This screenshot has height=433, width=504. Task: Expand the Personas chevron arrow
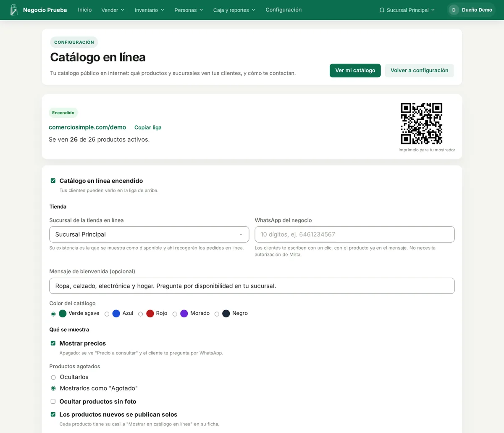201,10
